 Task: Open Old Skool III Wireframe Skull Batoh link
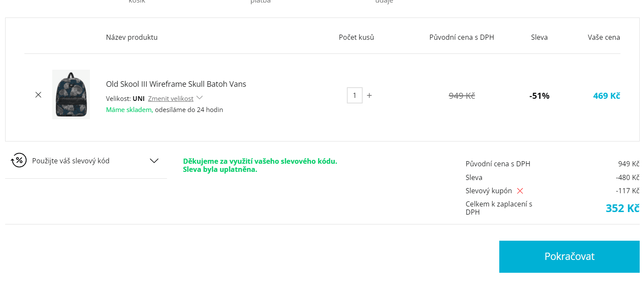point(176,84)
